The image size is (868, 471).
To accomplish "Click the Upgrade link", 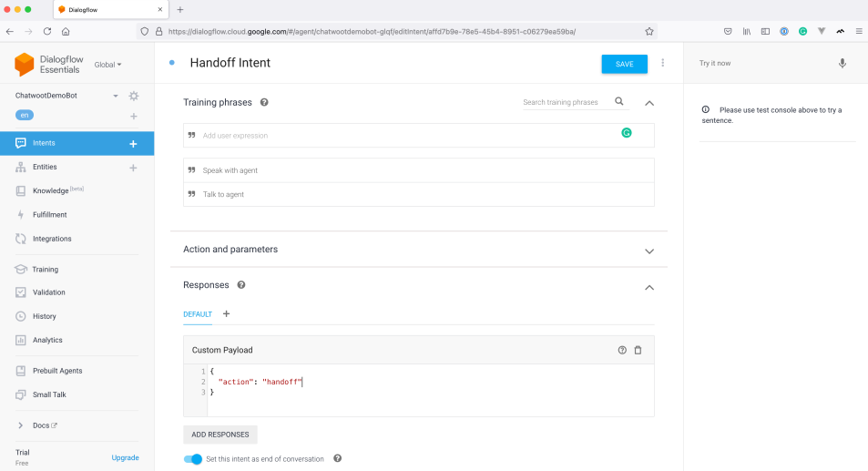I will pyautogui.click(x=125, y=457).
